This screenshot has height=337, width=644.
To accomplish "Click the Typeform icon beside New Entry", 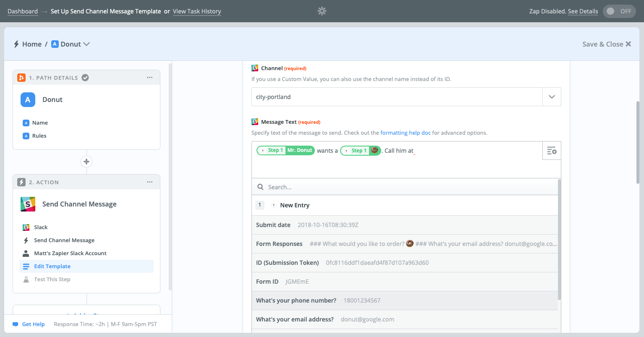I will [x=274, y=205].
